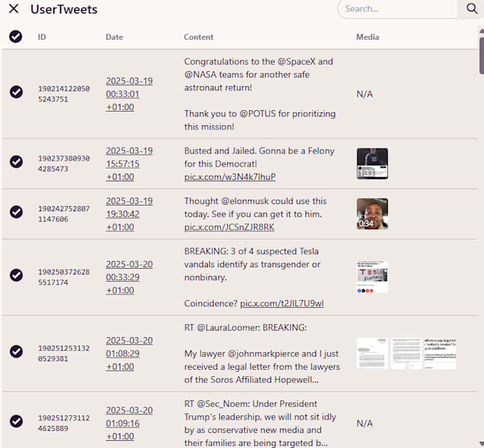The image size is (484, 448).
Task: Click the scrollbar up arrow
Action: [x=482, y=31]
